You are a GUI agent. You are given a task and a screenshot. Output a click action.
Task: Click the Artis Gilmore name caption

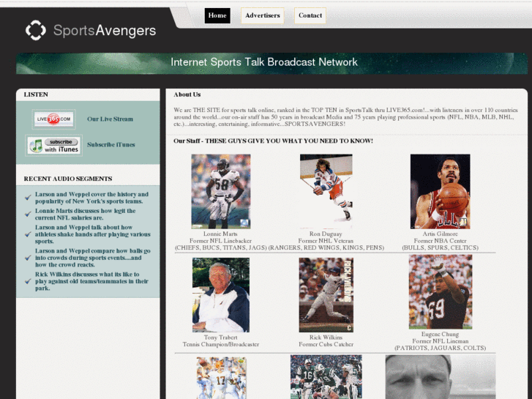click(x=440, y=234)
